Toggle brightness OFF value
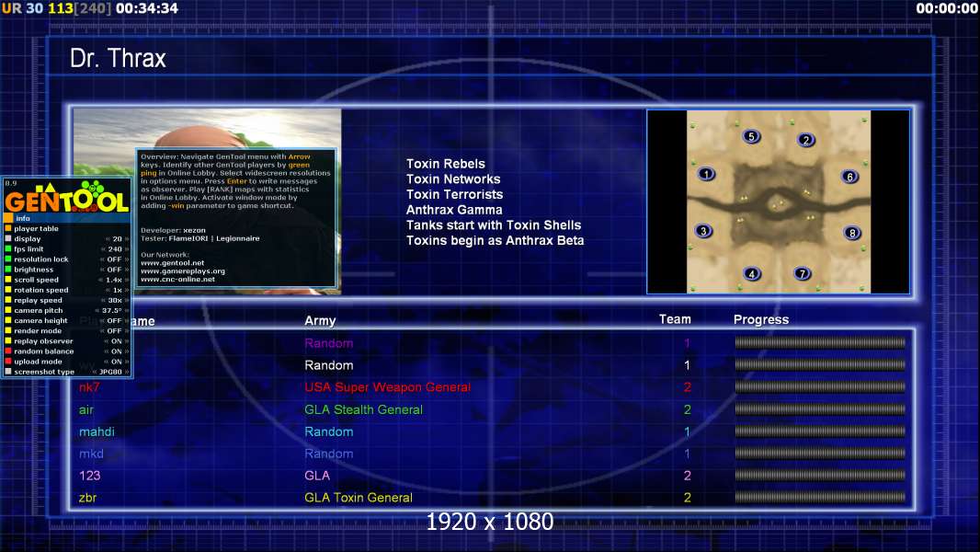This screenshot has height=552, width=980. coord(114,270)
